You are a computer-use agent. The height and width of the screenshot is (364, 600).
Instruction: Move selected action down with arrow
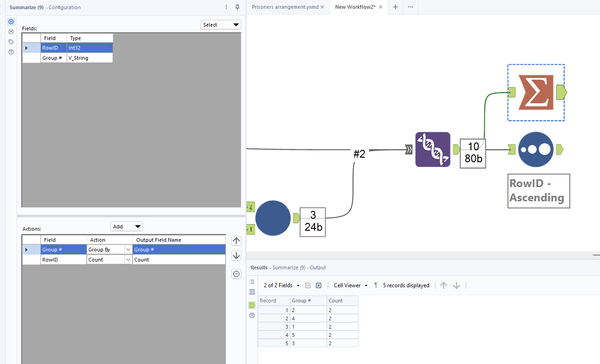coord(236,256)
